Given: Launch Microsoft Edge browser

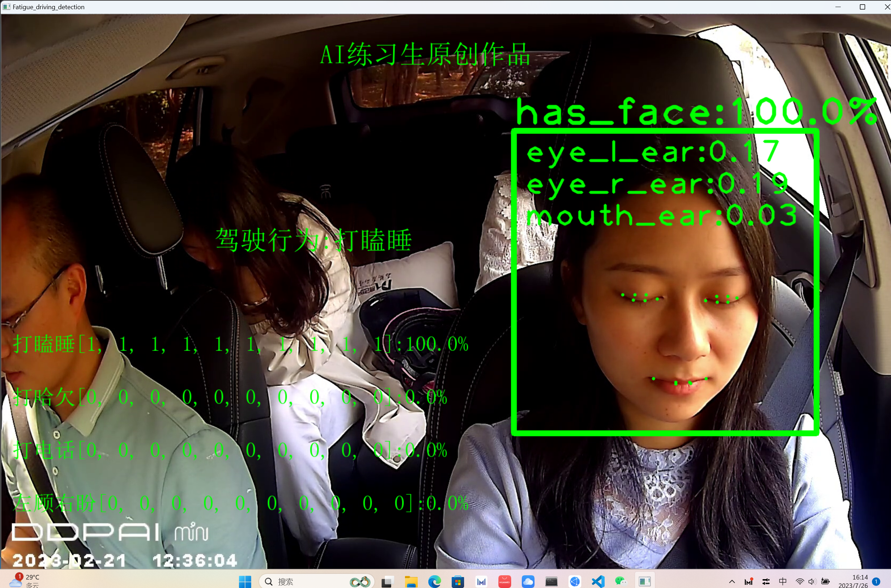Looking at the screenshot, I should coord(434,582).
